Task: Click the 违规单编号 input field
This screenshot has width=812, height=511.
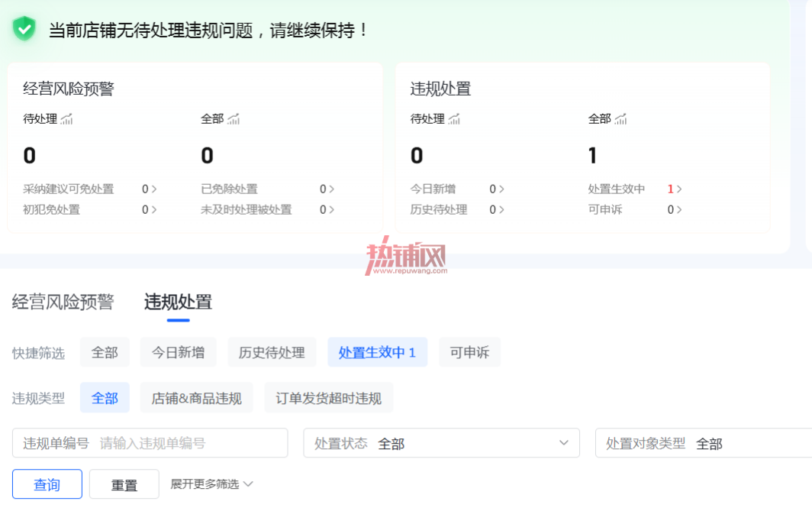Action: [150, 443]
